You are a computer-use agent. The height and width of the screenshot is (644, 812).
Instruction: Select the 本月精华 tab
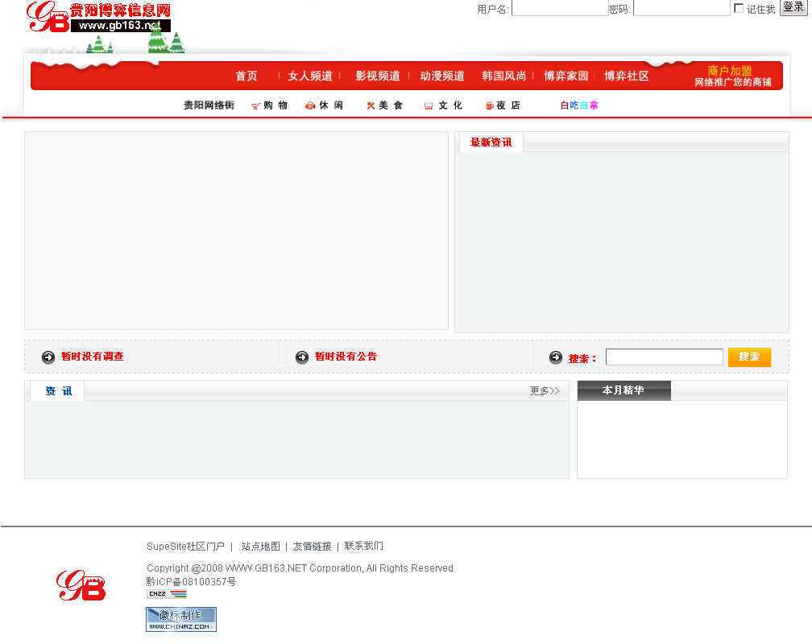(x=623, y=390)
